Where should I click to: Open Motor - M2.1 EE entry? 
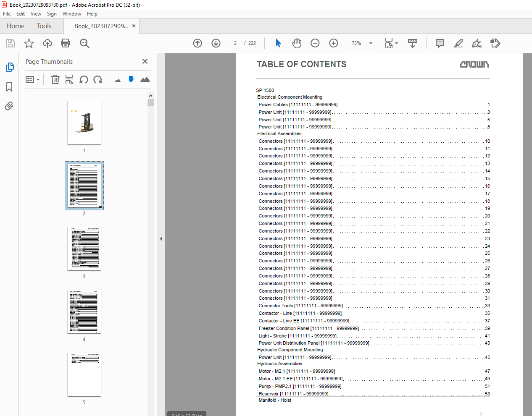(374, 379)
